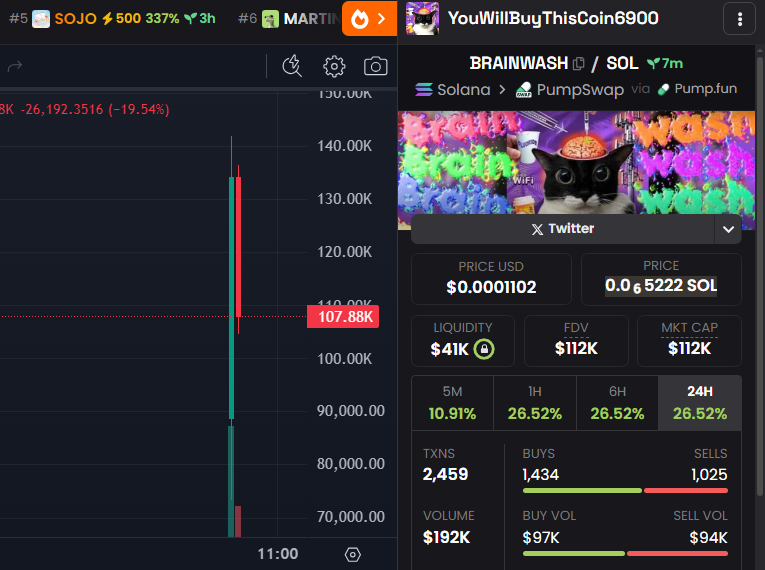Click the 11:00 time axis label

[x=278, y=554]
